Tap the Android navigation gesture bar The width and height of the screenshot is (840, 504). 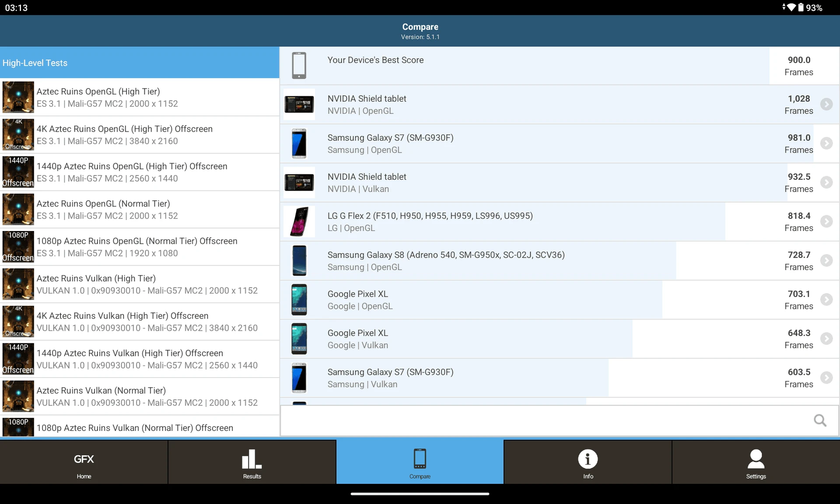pos(420,494)
